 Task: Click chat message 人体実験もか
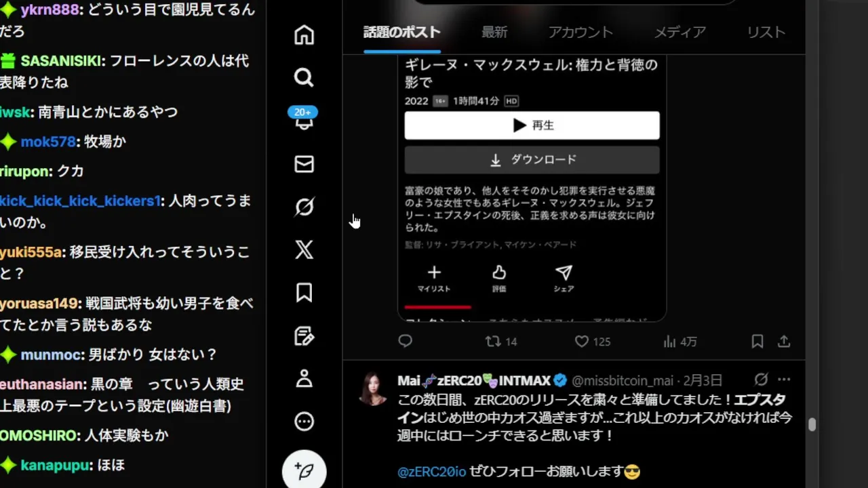126,435
